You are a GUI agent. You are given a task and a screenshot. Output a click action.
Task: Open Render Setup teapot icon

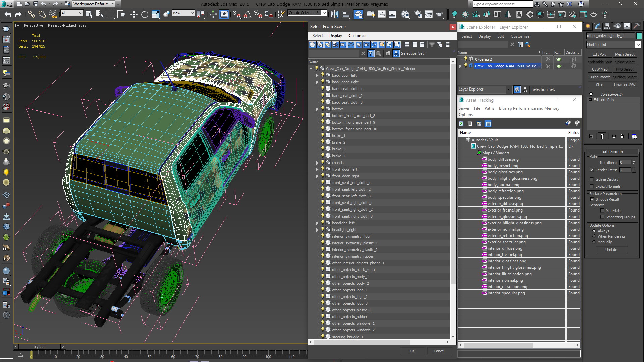[x=418, y=14]
